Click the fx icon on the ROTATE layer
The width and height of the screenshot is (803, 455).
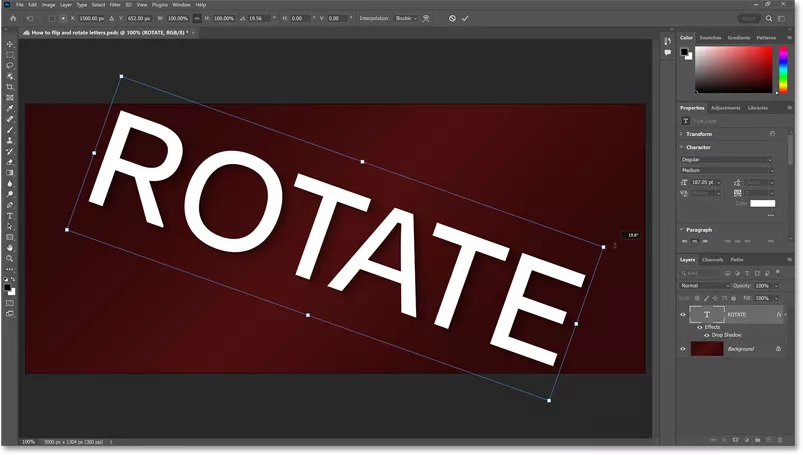[x=778, y=315]
